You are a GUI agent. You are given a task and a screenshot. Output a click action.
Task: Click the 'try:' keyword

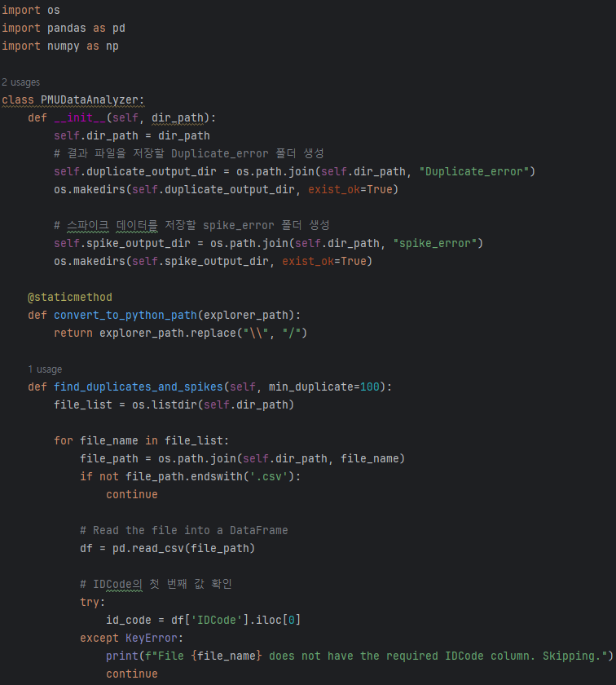point(93,602)
